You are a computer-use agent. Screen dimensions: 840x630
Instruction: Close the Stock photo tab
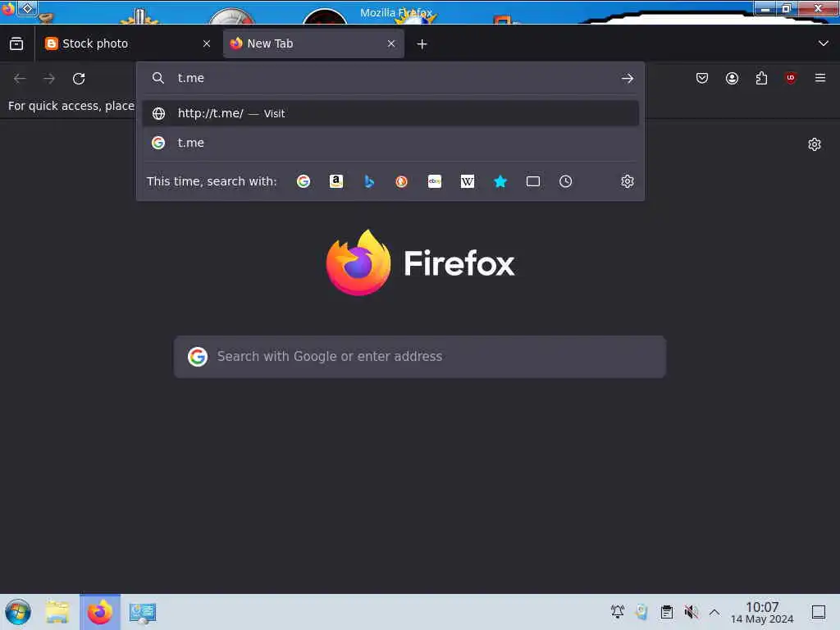click(207, 44)
